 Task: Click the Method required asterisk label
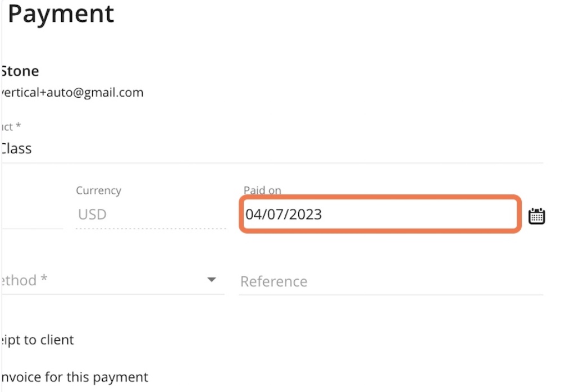tap(24, 280)
